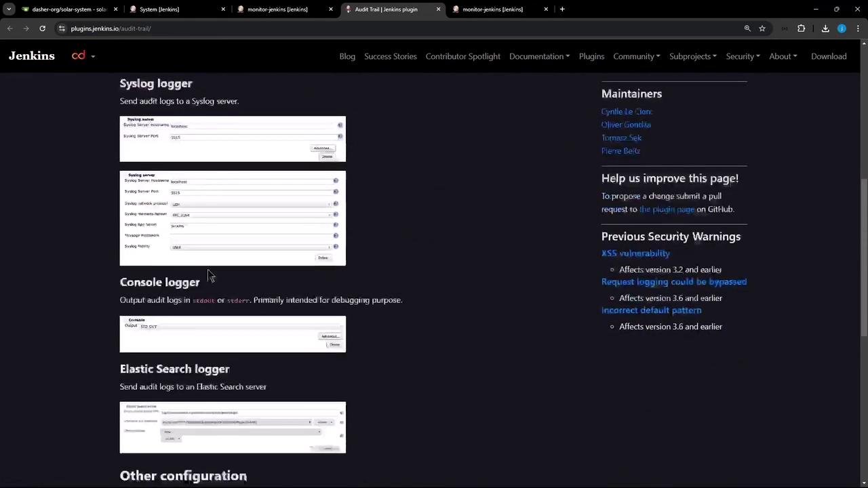
Task: Open the Elastic Search logger screenshot
Action: pos(233,428)
